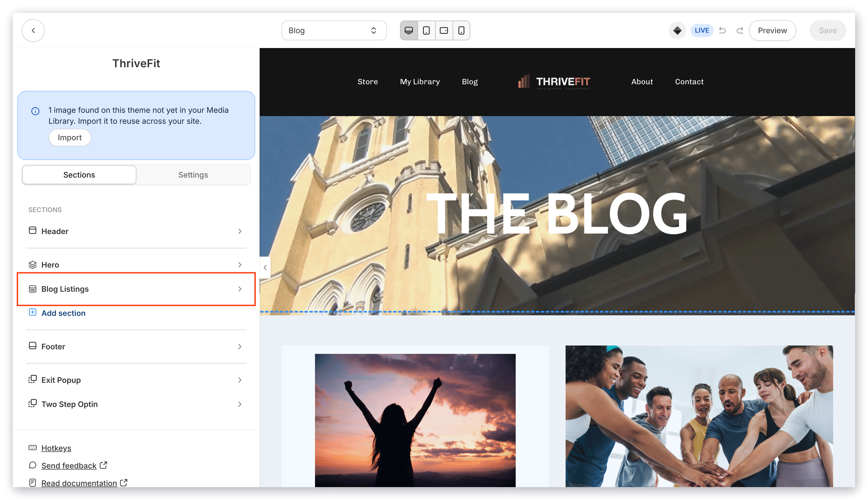Image resolution: width=868 pixels, height=500 pixels.
Task: Collapse the sidebar panel handle
Action: click(265, 268)
